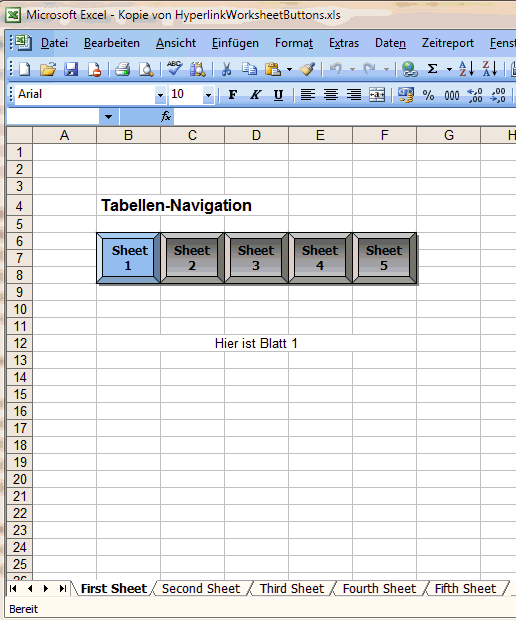Click the Open folder icon
Viewport: 516px width, 620px height.
[x=48, y=70]
